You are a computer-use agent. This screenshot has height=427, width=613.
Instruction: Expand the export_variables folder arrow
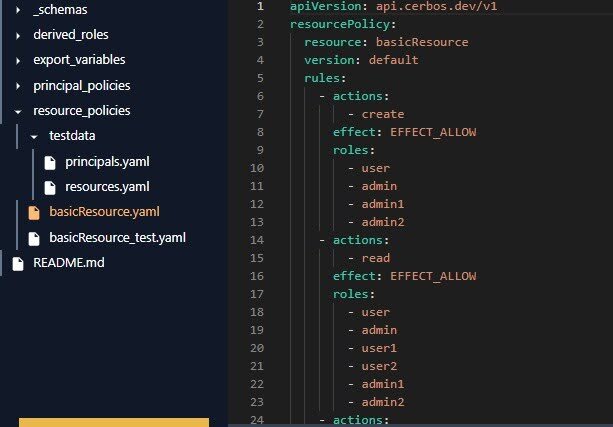pos(18,61)
